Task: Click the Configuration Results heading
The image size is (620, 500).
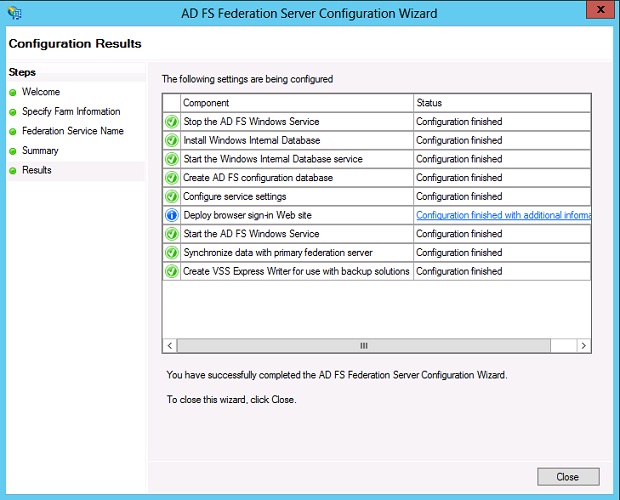Action: pyautogui.click(x=75, y=43)
